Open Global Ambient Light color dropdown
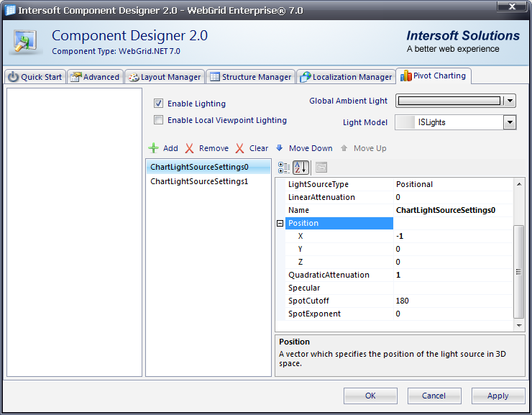The height and width of the screenshot is (415, 532). click(510, 101)
